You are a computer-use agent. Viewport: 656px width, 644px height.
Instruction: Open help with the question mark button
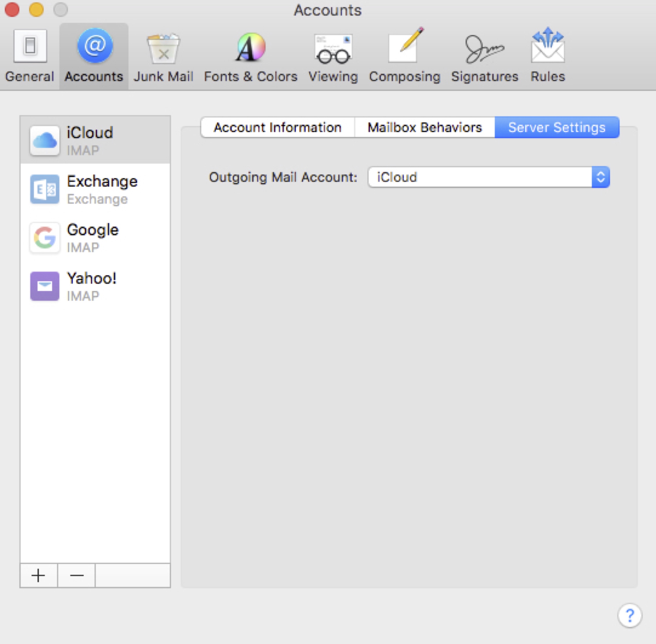click(x=629, y=615)
